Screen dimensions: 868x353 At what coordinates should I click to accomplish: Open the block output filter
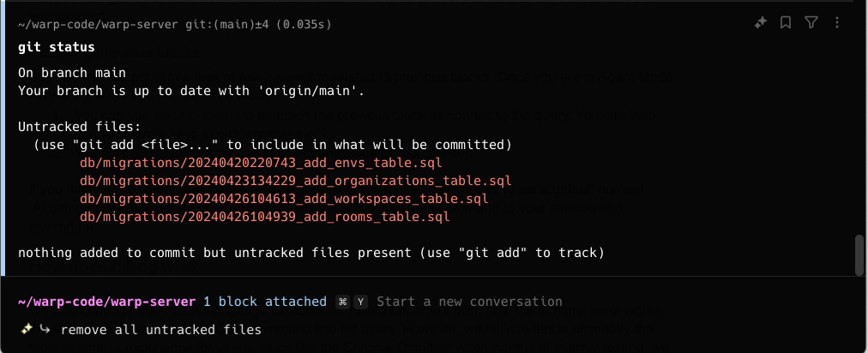[x=811, y=23]
